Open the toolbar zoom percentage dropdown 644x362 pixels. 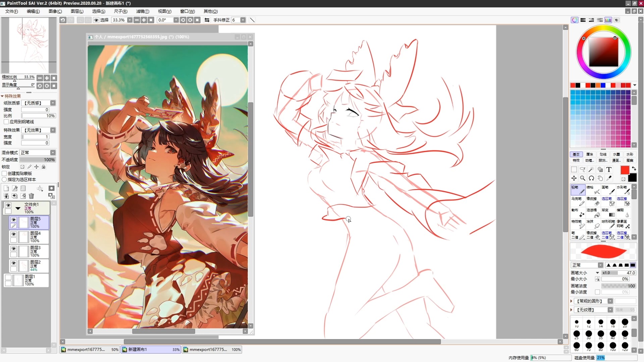click(x=130, y=20)
